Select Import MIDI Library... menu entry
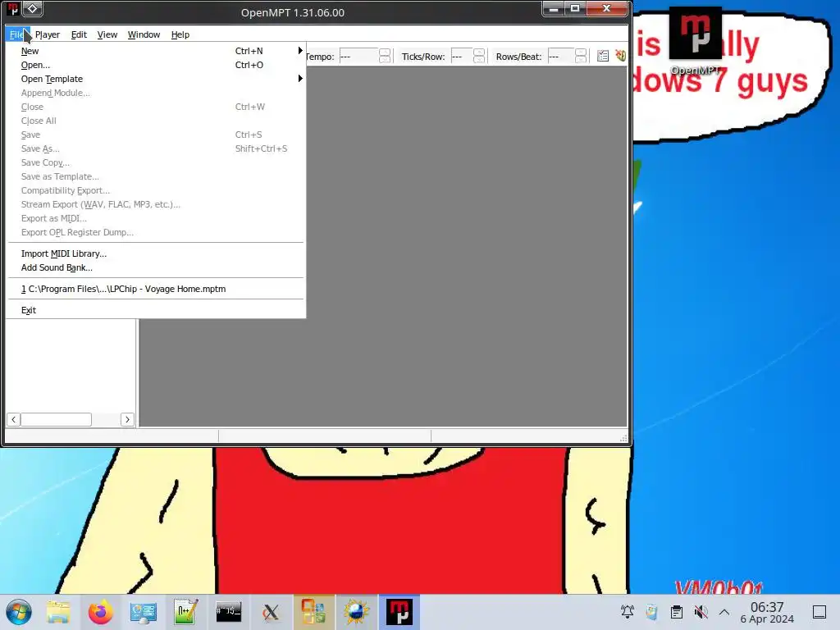The image size is (840, 630). [156, 253]
